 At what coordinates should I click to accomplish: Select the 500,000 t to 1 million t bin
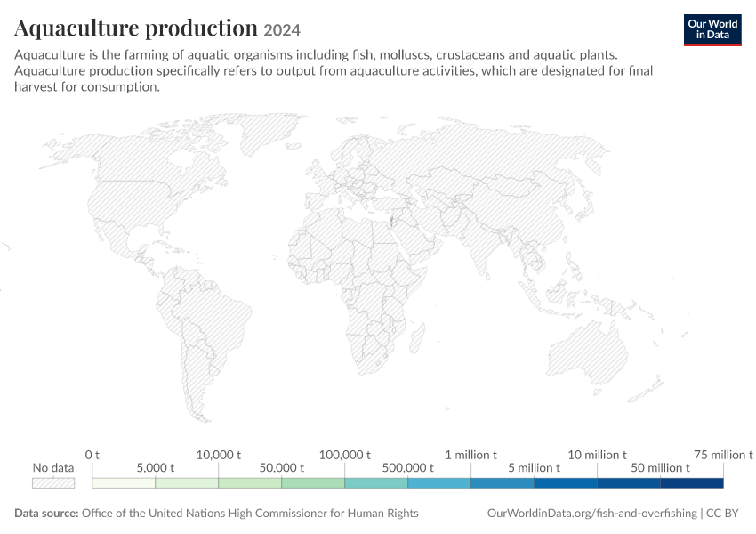[439, 483]
